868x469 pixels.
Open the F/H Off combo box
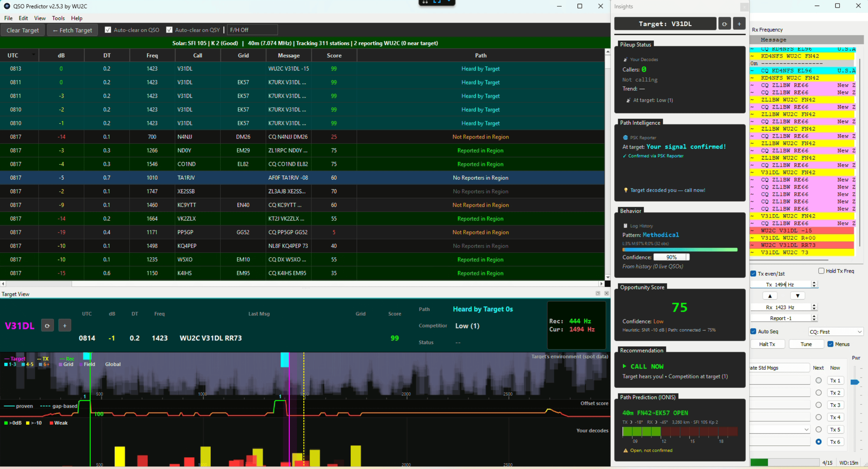click(252, 30)
